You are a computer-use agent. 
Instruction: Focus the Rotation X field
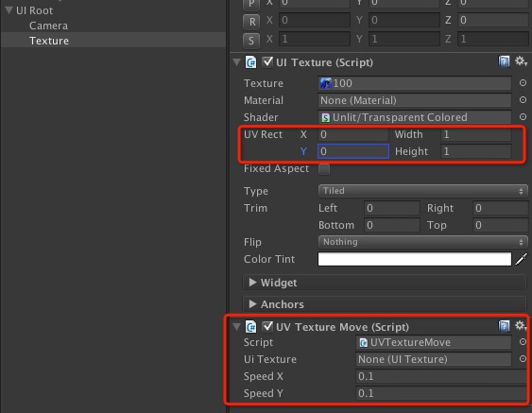314,20
